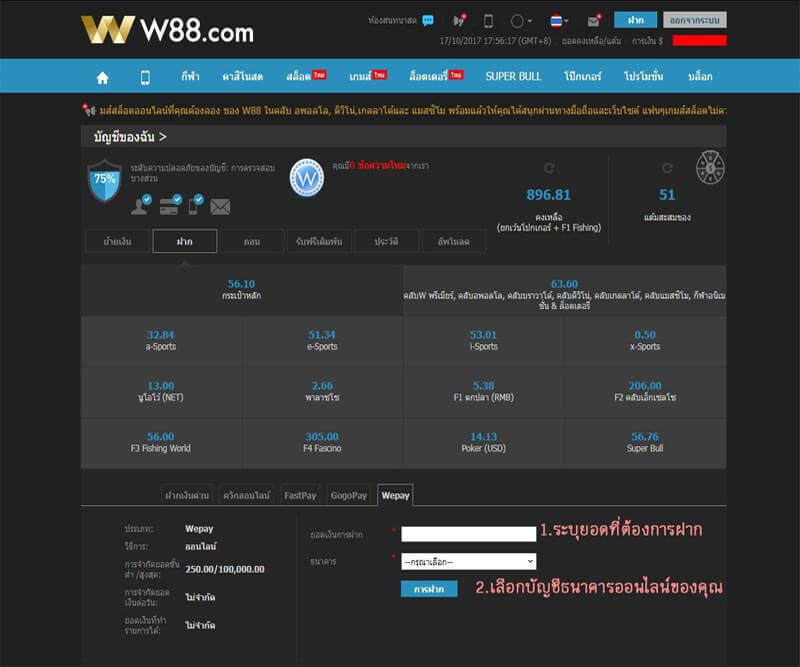
Task: Click the 56.00 F3 Fishing World balance
Action: click(x=160, y=437)
